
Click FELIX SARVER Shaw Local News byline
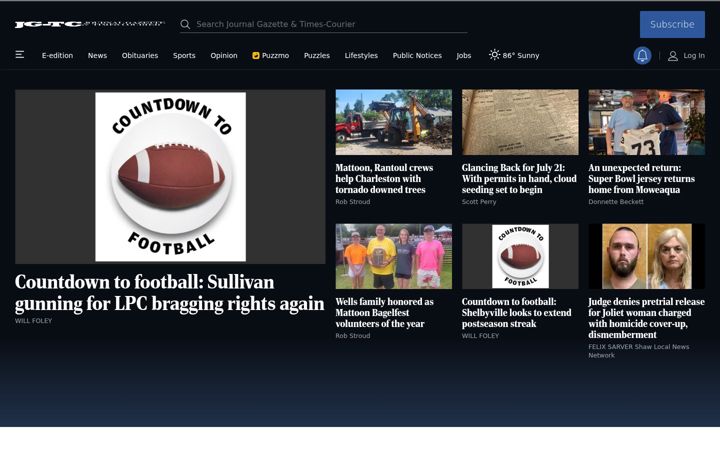pos(639,351)
